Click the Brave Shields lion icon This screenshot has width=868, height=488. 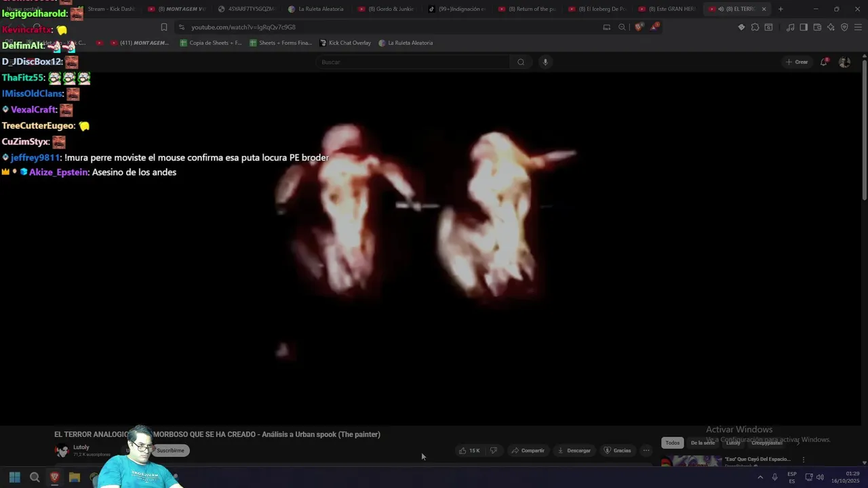coord(639,27)
